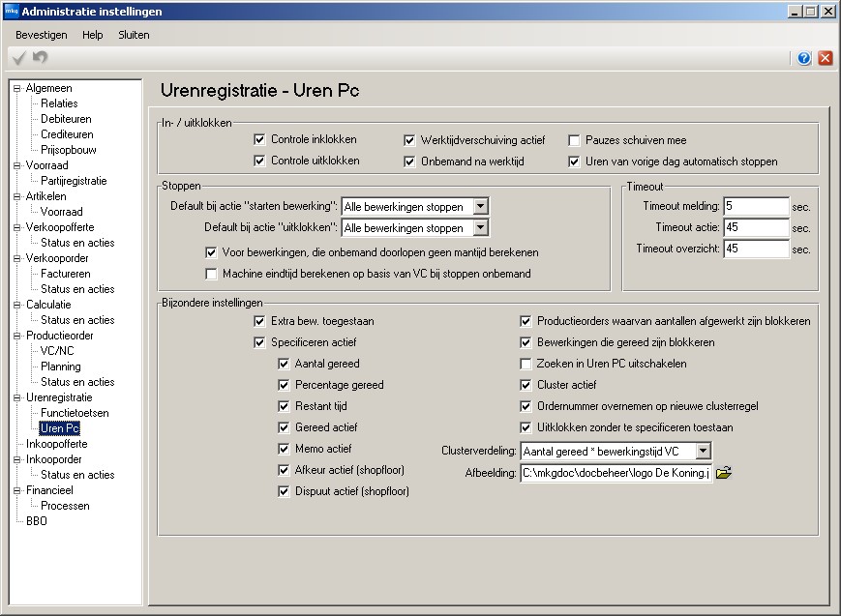Image resolution: width=841 pixels, height=616 pixels.
Task: Click the Timeout actie input field
Action: tap(756, 228)
